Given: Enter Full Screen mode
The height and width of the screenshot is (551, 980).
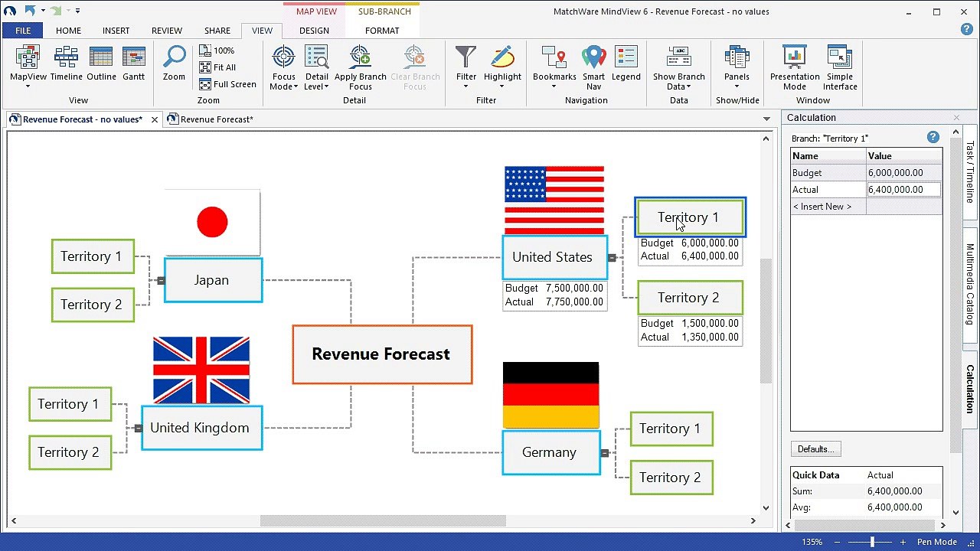Looking at the screenshot, I should pyautogui.click(x=227, y=84).
